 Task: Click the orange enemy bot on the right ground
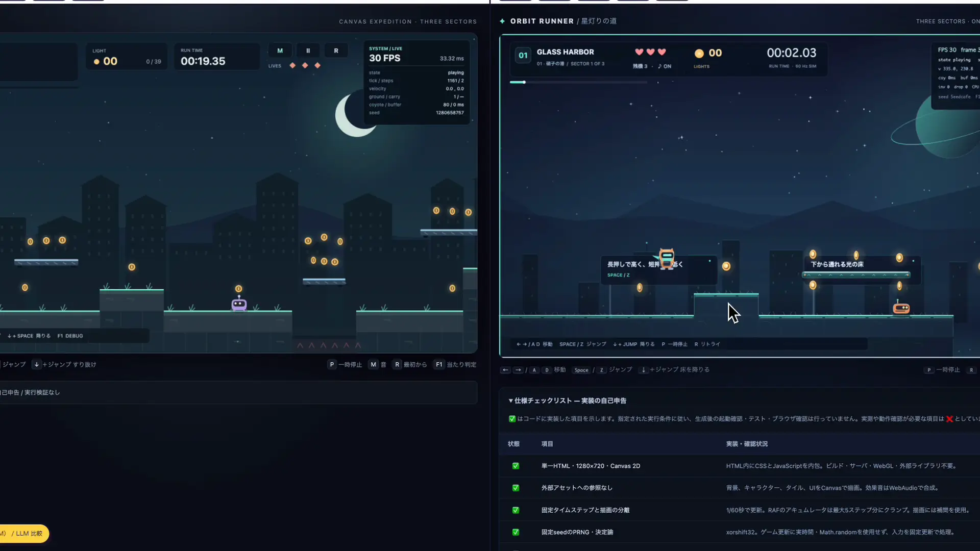pos(901,308)
